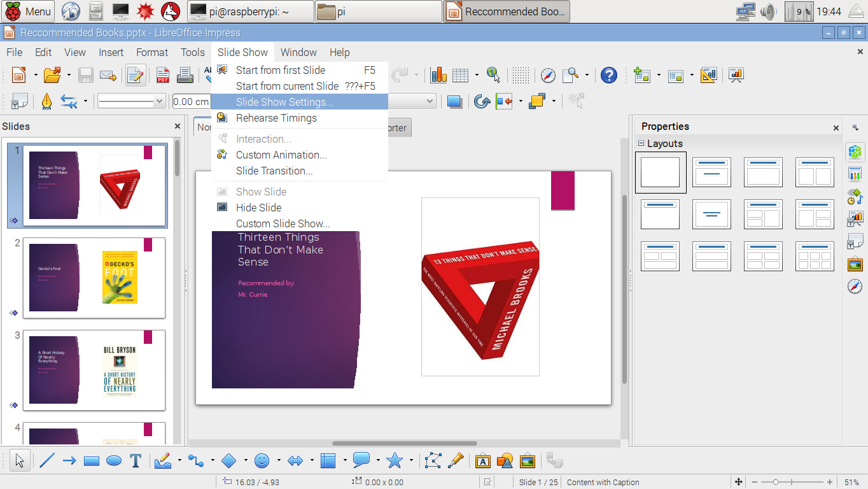The width and height of the screenshot is (868, 489).
Task: Expand the Symbol Shapes dropdown arrow
Action: 279,460
